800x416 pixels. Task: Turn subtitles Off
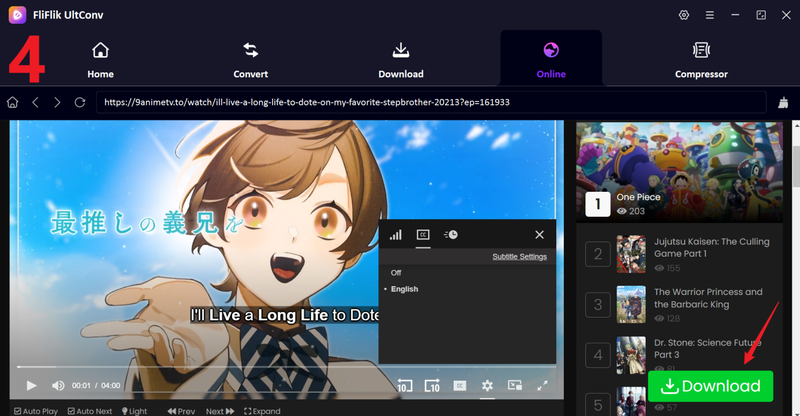(396, 273)
